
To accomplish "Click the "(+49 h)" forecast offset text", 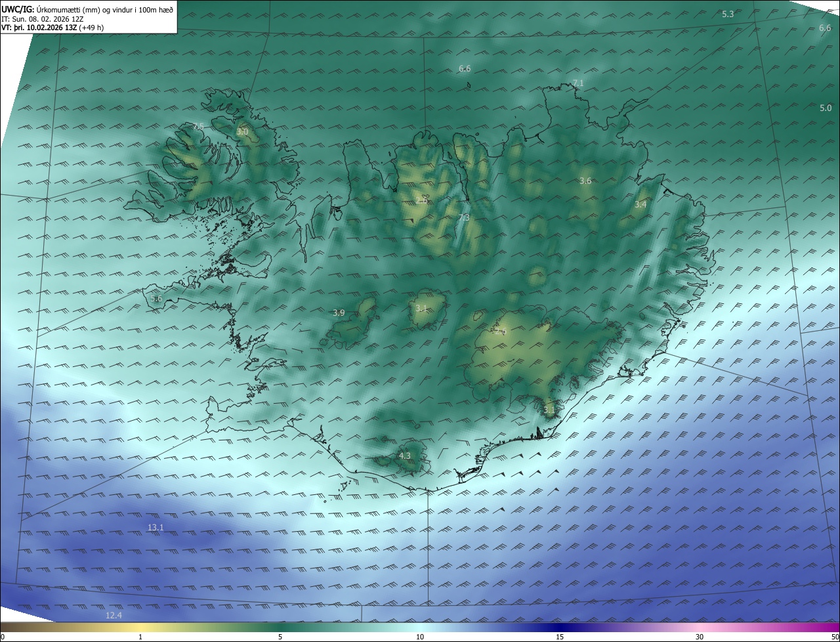I will tap(91, 28).
